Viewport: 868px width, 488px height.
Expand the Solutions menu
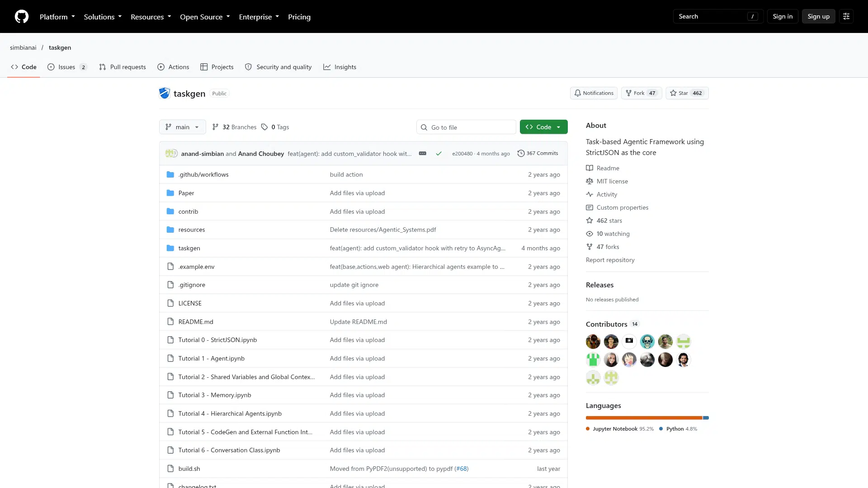coord(103,17)
